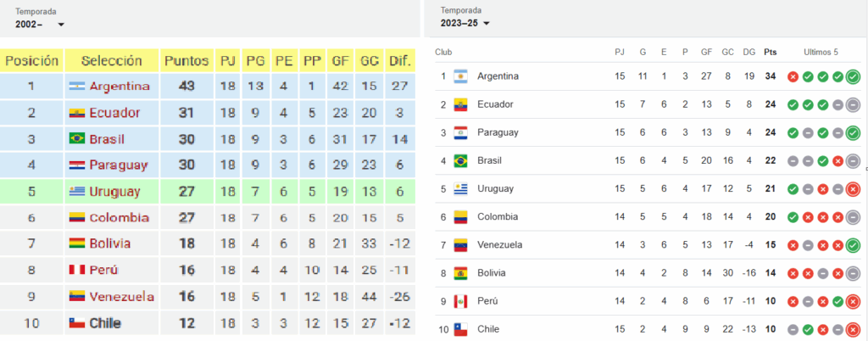Click Ecuador's latest draw indicator, circled gray
The image size is (868, 341).
click(x=853, y=104)
